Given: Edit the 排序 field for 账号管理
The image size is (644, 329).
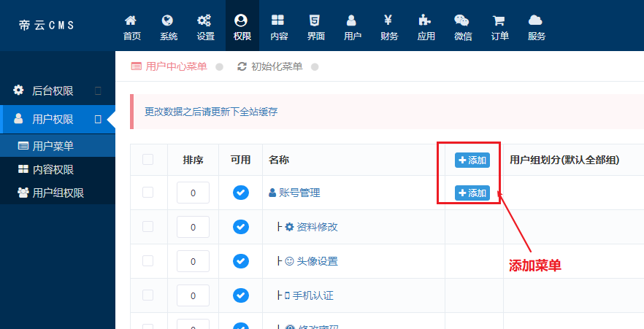Looking at the screenshot, I should [193, 193].
